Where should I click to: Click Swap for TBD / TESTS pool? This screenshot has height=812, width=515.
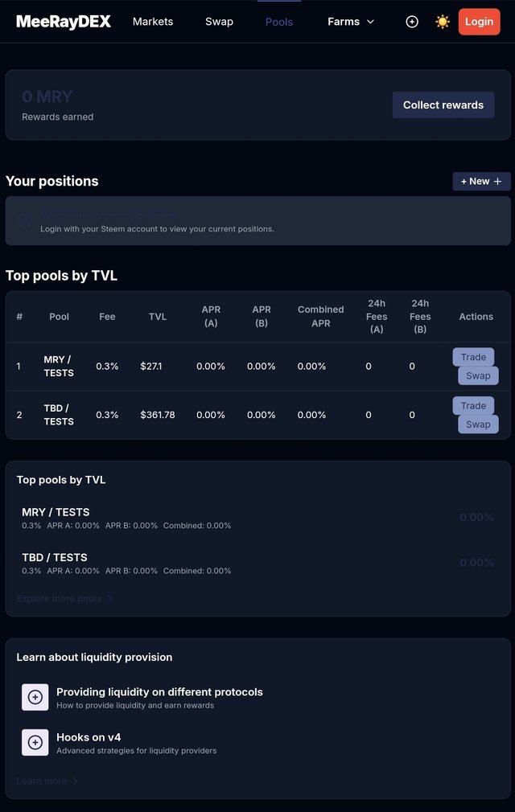tap(478, 424)
